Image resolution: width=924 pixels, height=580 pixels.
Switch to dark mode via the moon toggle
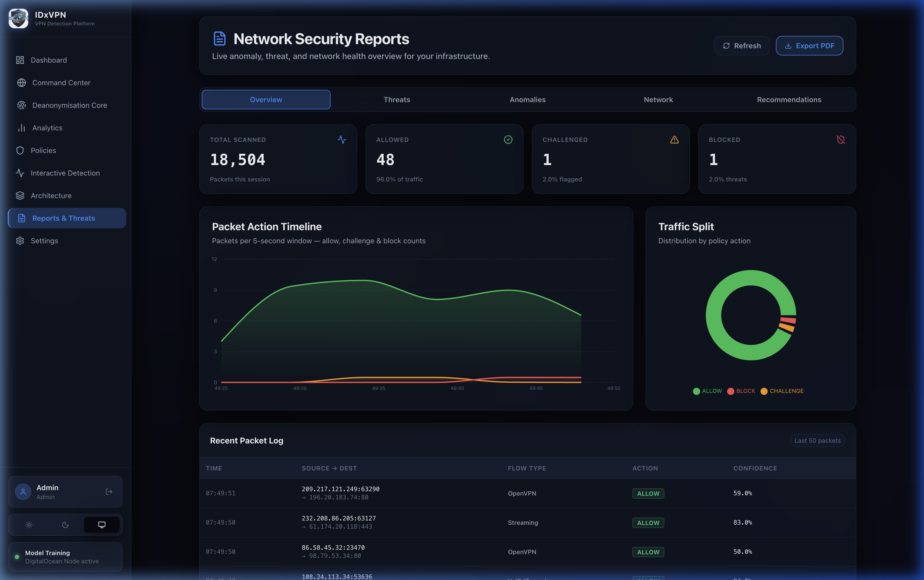point(65,524)
